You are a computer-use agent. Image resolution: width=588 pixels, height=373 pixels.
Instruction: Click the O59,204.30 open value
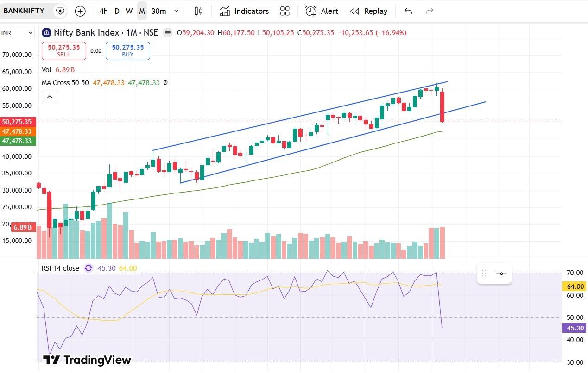[x=196, y=32]
